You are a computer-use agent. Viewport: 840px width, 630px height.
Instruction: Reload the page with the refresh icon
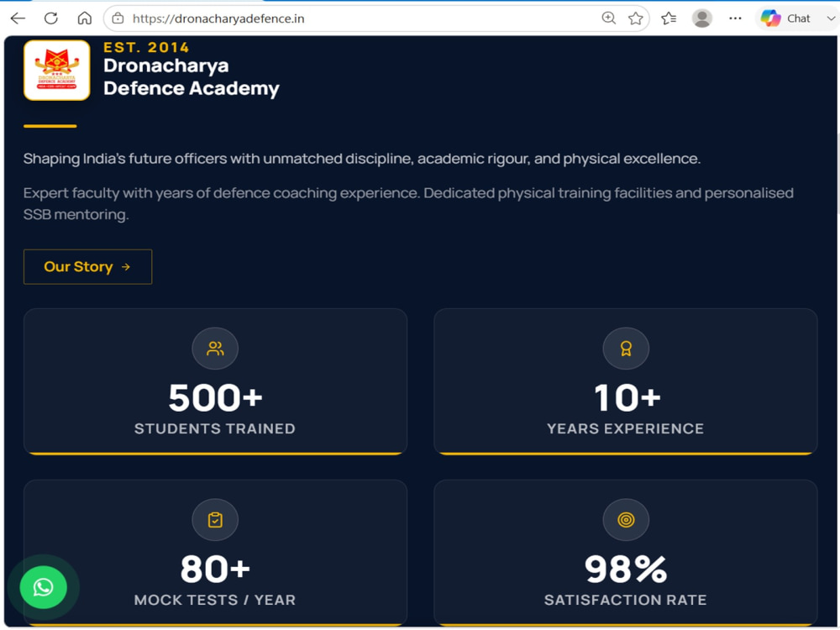pos(51,18)
